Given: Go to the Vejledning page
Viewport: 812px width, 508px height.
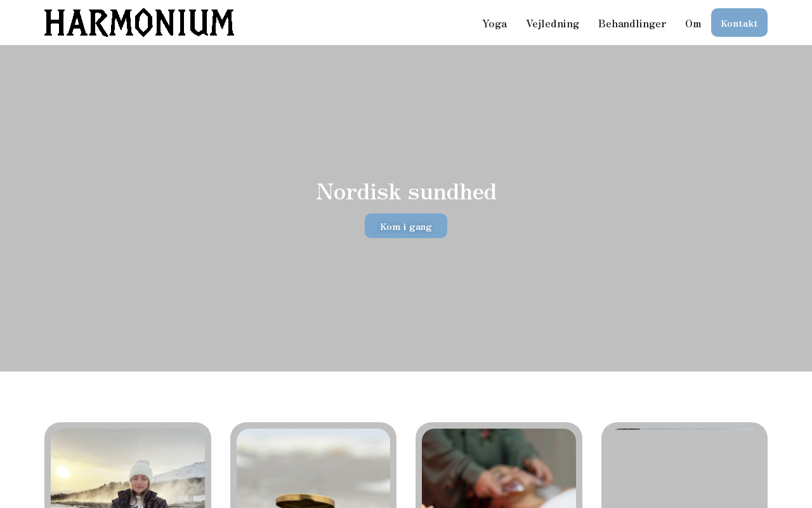Looking at the screenshot, I should [553, 23].
